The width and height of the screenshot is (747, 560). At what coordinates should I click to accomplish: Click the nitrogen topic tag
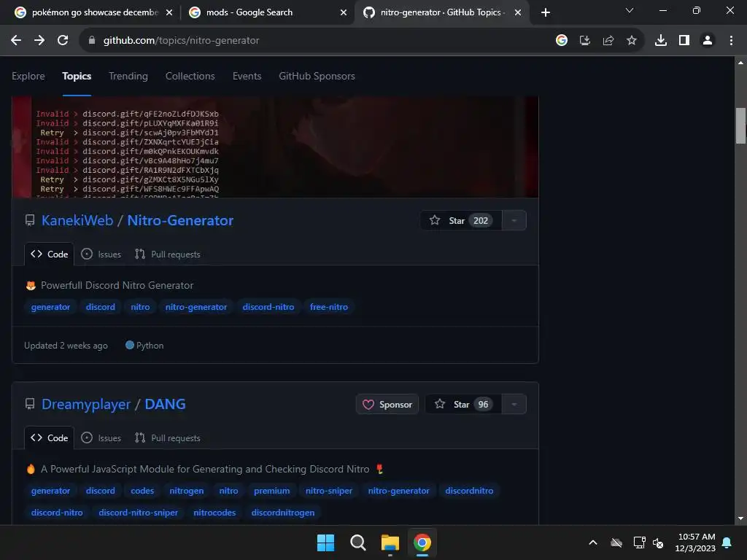pos(186,491)
